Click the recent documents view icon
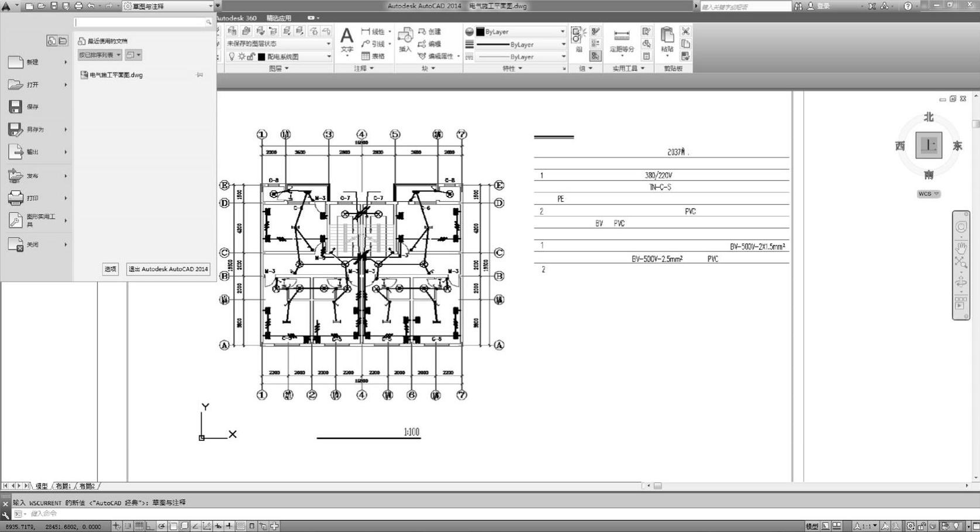The width and height of the screenshot is (980, 532). [x=51, y=40]
